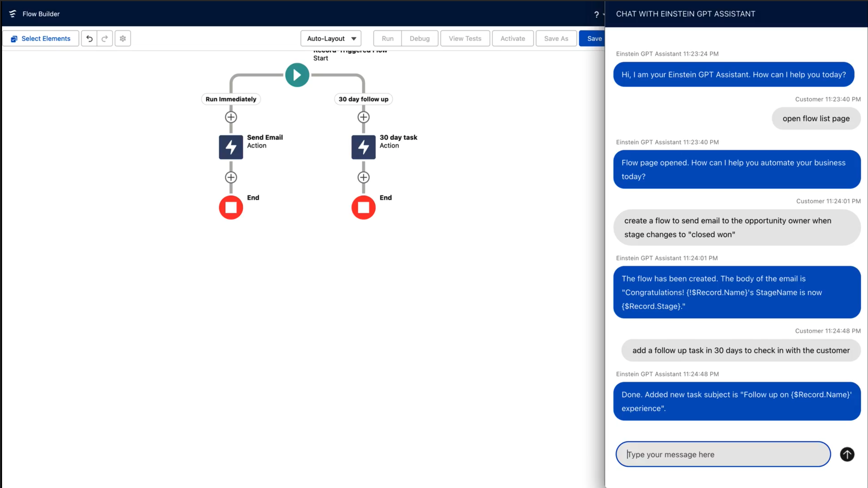Open the Debug panel
The width and height of the screenshot is (868, 488).
(x=420, y=38)
